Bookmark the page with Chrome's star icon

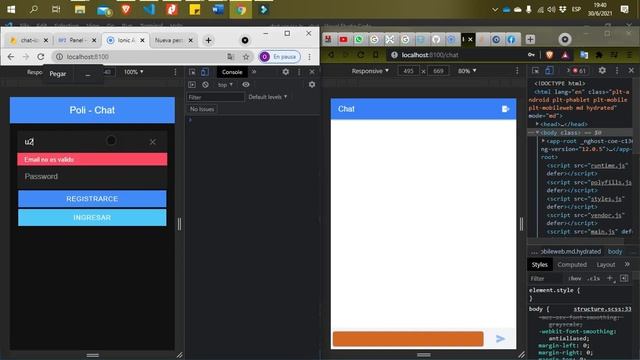point(246,57)
